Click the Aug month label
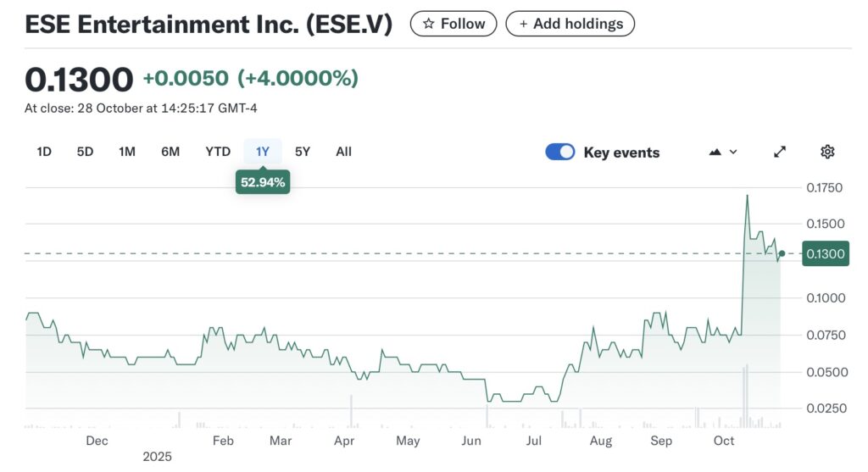This screenshot has width=868, height=472. tap(601, 441)
